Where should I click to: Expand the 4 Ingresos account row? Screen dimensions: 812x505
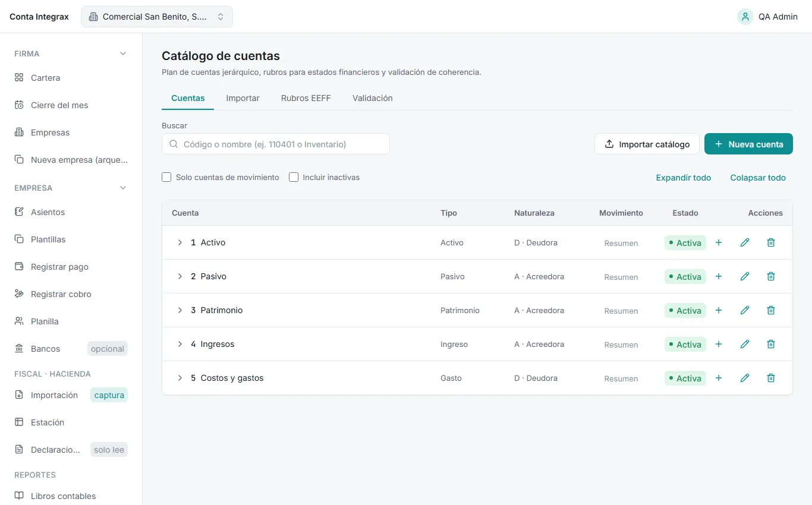pos(180,344)
